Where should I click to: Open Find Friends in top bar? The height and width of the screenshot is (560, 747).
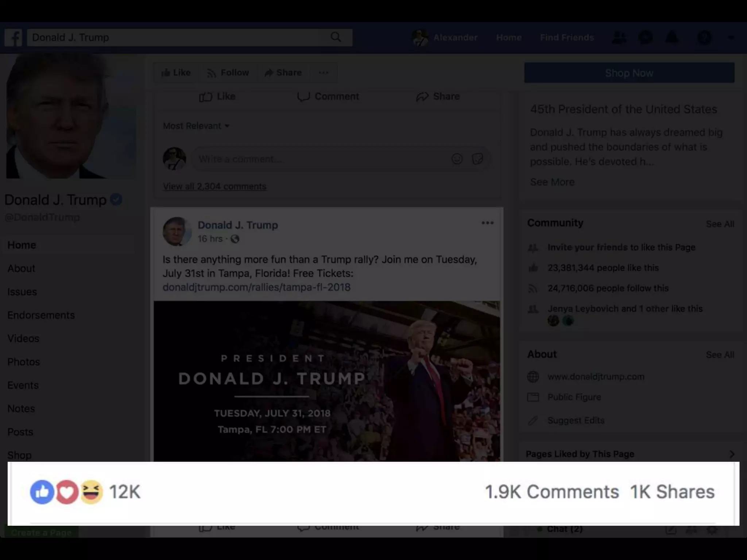click(567, 38)
